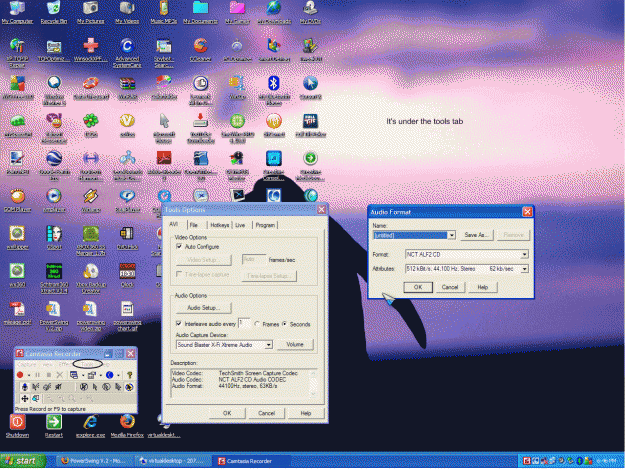Image resolution: width=625 pixels, height=469 pixels.
Task: Open the My Pictures desktop icon
Action: coord(90,13)
